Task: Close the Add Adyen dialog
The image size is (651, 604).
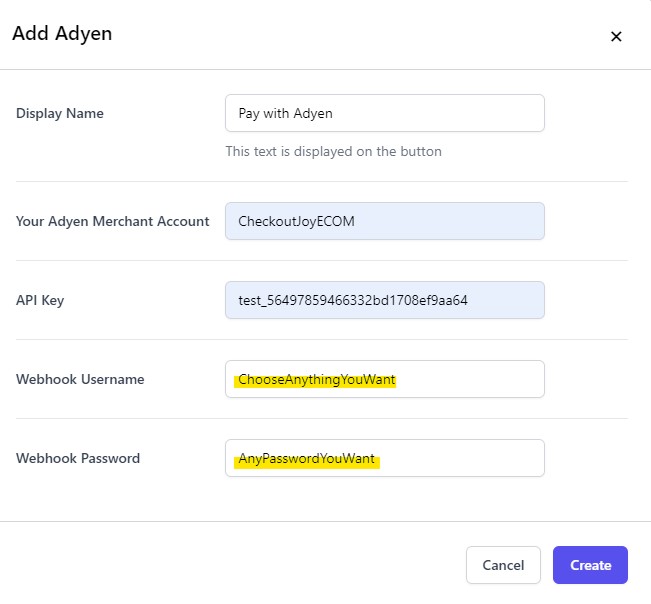Action: coord(616,37)
